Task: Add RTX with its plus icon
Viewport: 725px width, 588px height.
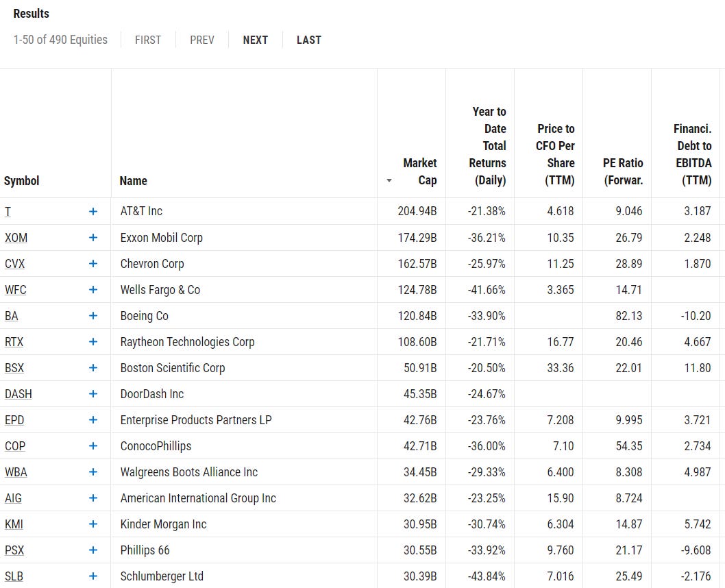Action: pyautogui.click(x=93, y=341)
